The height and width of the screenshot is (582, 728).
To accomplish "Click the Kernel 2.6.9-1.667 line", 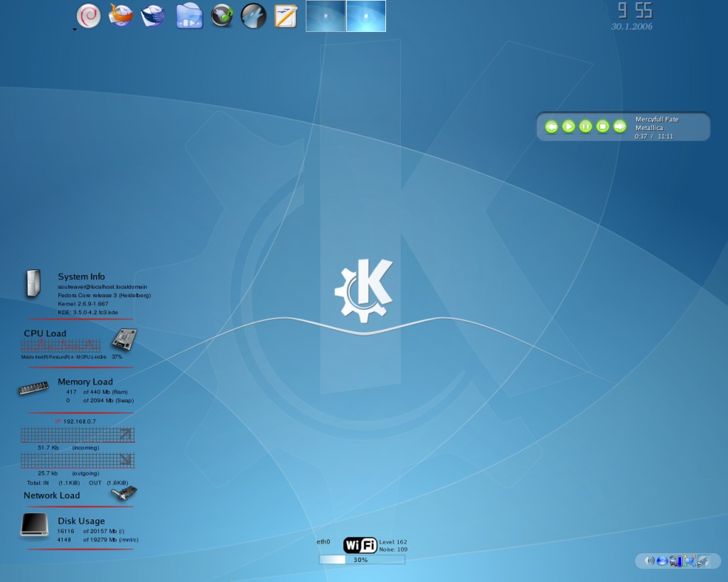I will pyautogui.click(x=82, y=303).
